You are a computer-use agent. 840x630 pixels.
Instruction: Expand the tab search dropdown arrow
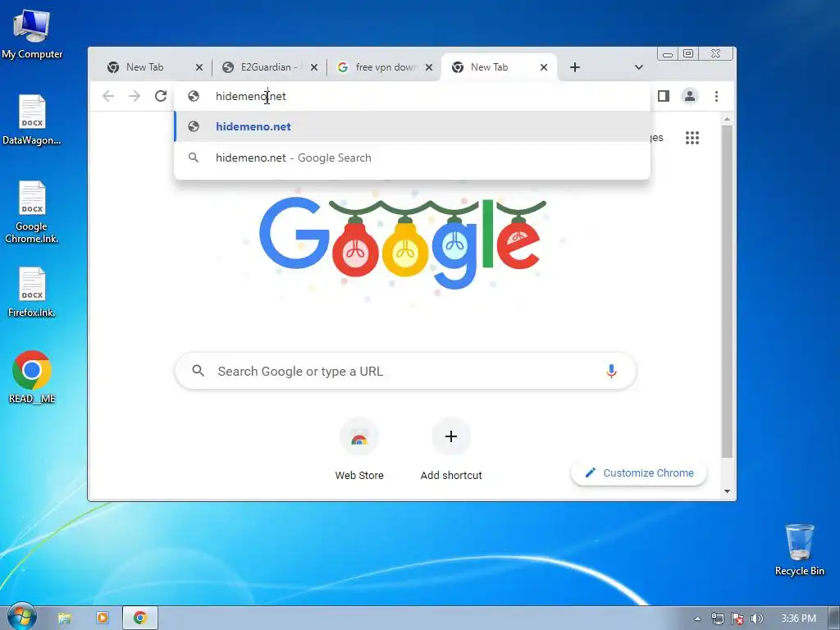click(x=638, y=67)
